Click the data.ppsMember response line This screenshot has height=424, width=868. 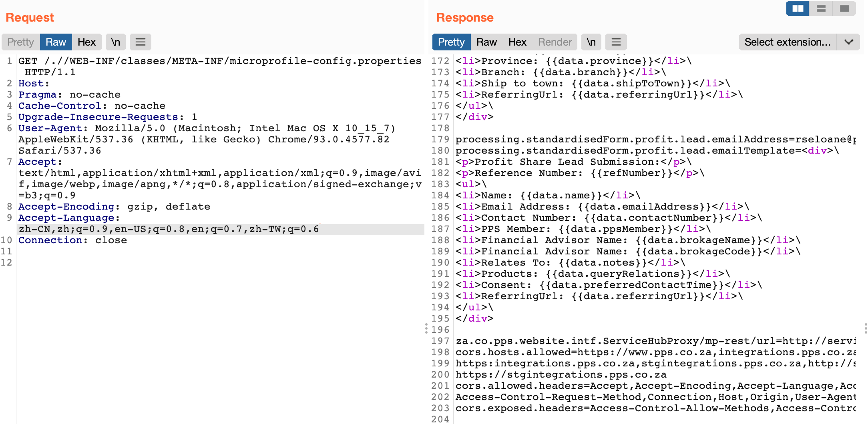tap(583, 229)
